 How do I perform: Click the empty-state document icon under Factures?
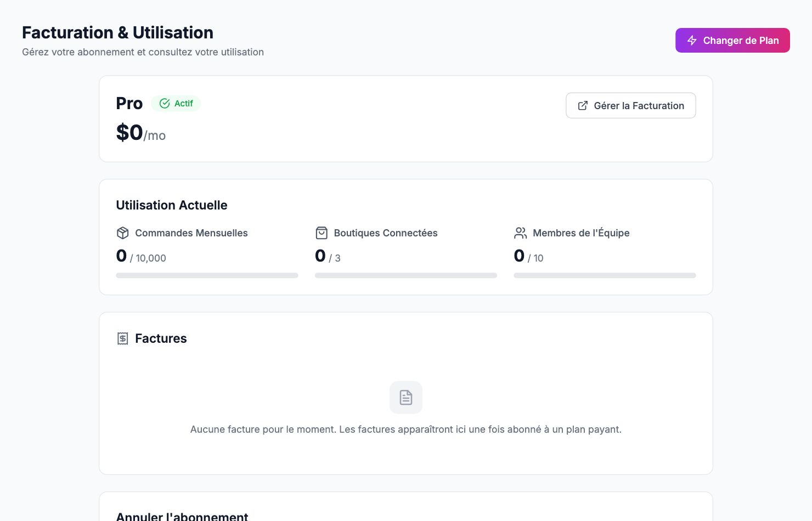[406, 398]
